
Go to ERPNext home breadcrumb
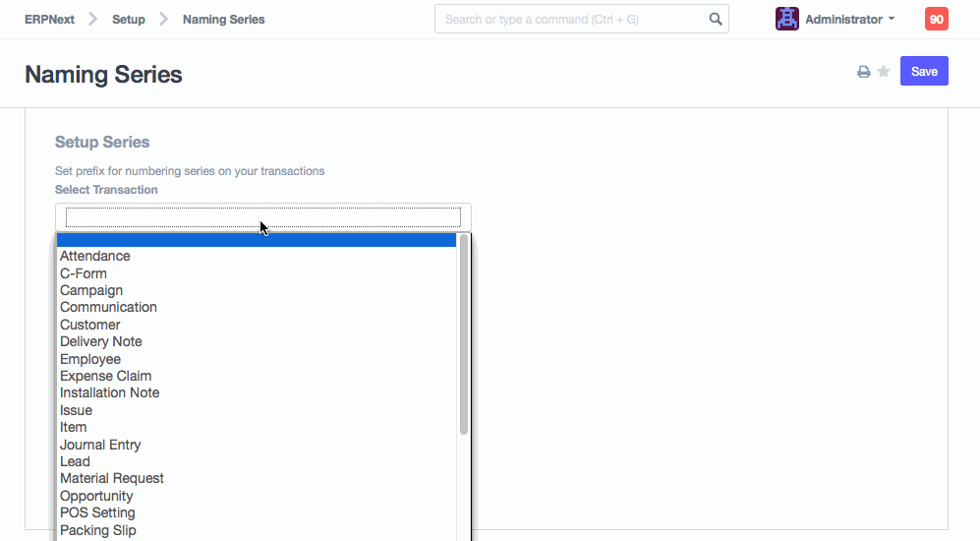point(49,19)
